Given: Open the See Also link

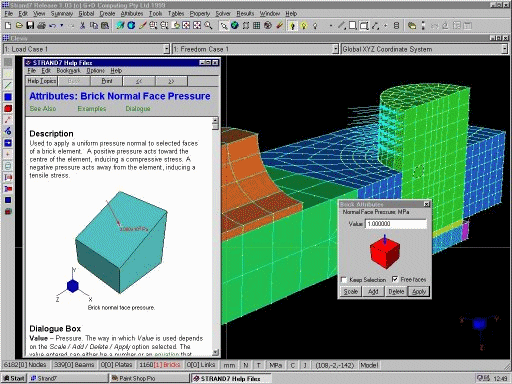Looking at the screenshot, I should (x=43, y=109).
